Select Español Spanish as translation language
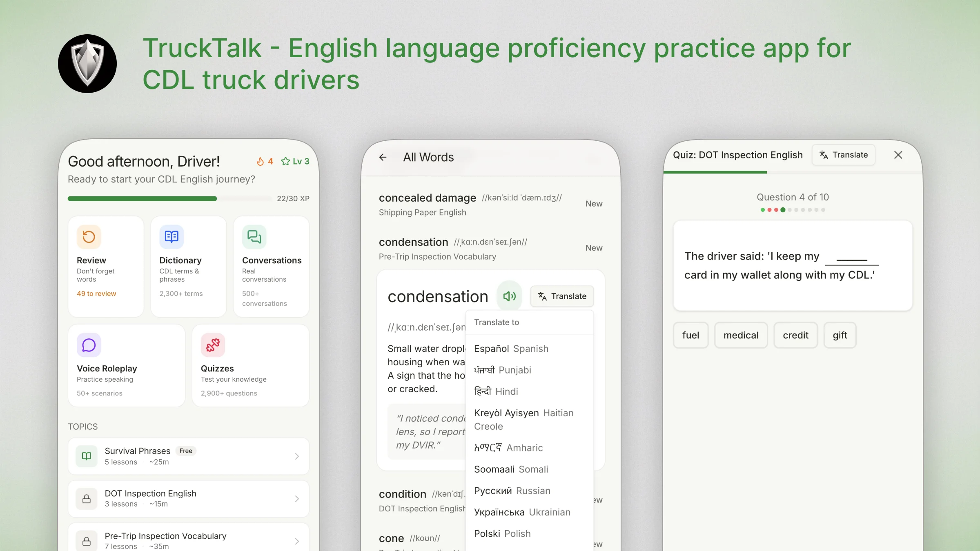The width and height of the screenshot is (980, 551). click(510, 349)
